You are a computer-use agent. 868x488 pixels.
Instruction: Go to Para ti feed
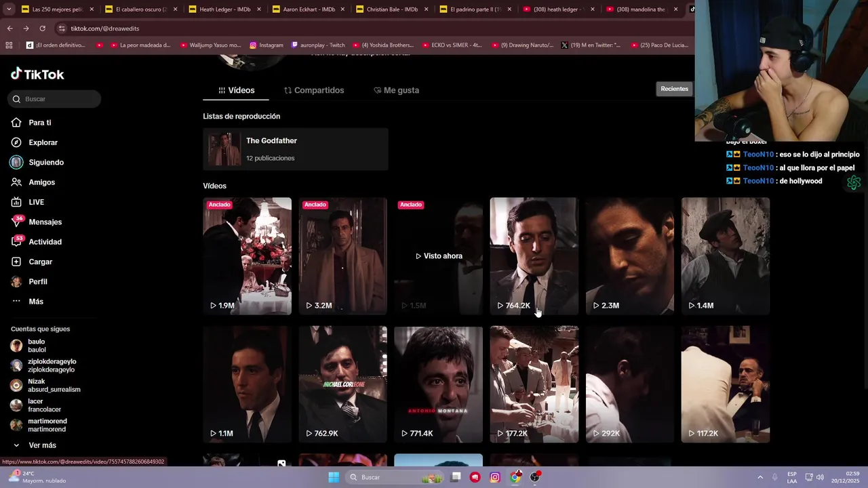pyautogui.click(x=39, y=123)
